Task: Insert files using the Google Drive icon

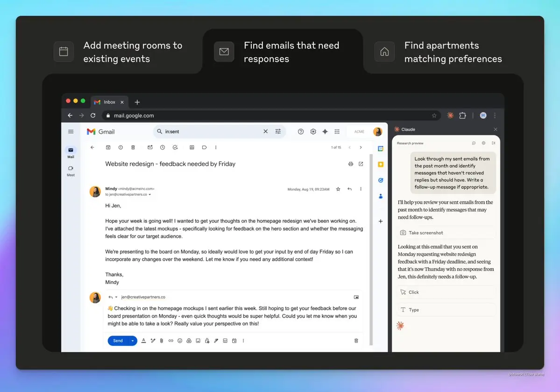Action: (x=189, y=341)
